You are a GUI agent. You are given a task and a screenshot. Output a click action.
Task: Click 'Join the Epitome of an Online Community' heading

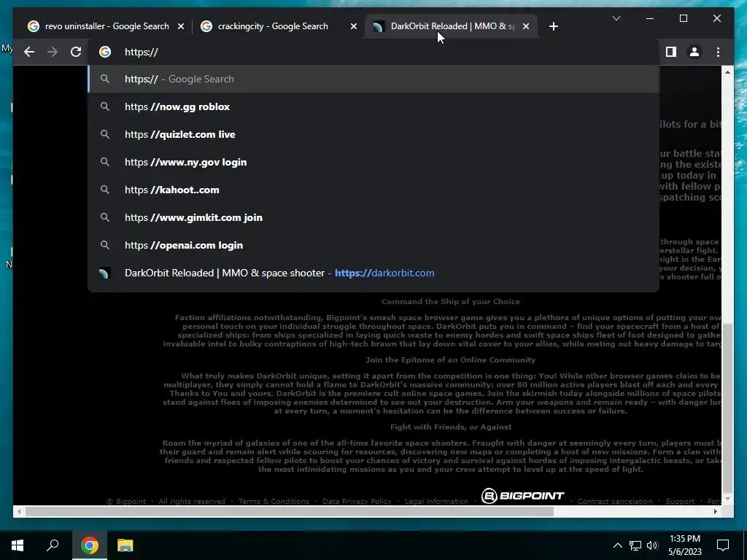point(450,359)
